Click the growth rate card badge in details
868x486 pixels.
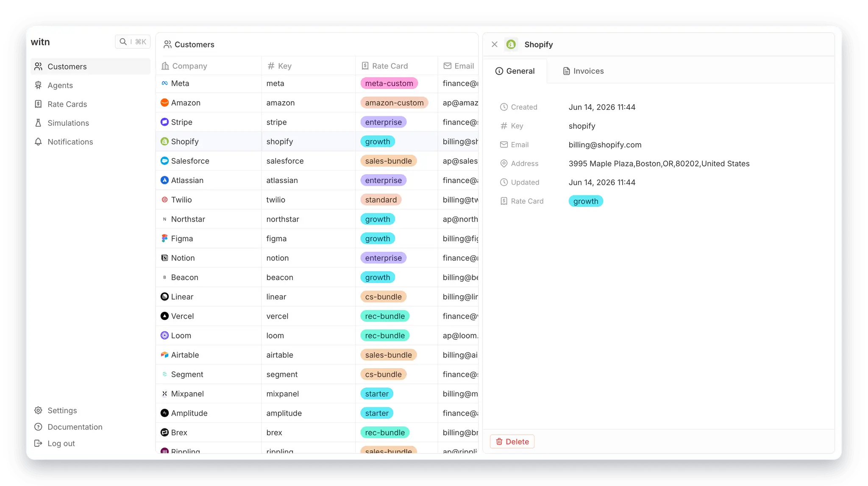pos(586,201)
